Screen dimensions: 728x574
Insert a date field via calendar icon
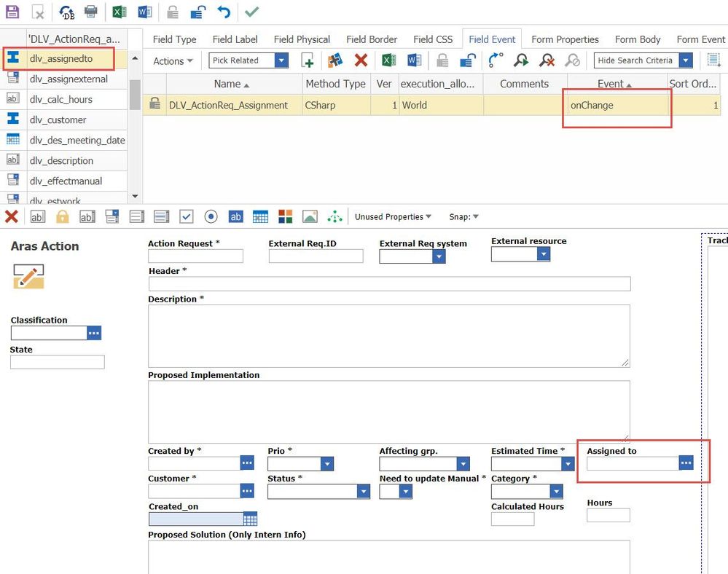tap(260, 216)
